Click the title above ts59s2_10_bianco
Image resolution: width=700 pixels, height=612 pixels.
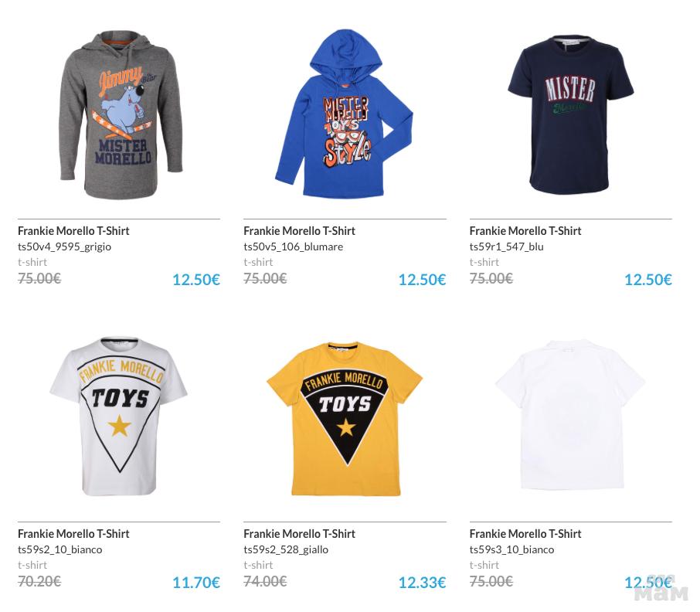[73, 533]
